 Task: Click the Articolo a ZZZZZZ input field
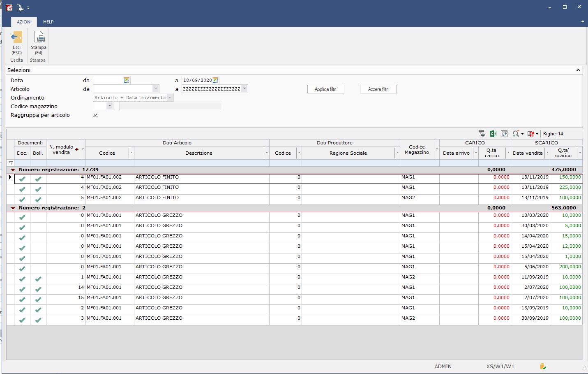[x=212, y=88]
